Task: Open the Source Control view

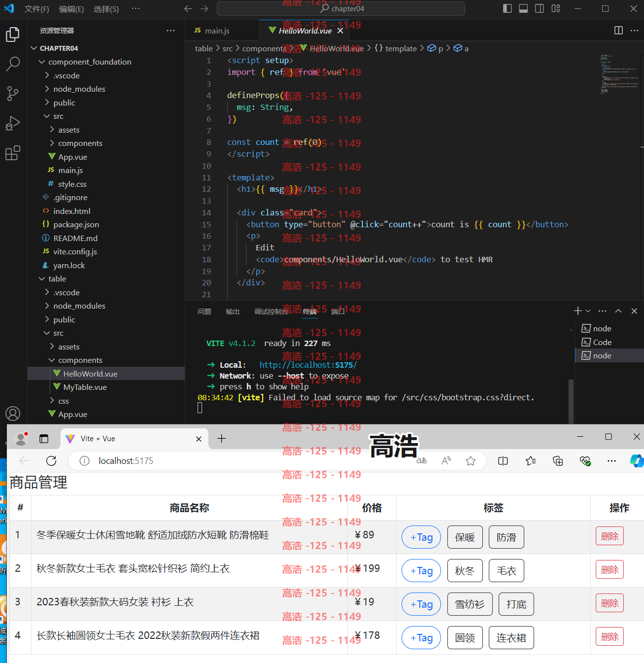Action: click(x=13, y=93)
